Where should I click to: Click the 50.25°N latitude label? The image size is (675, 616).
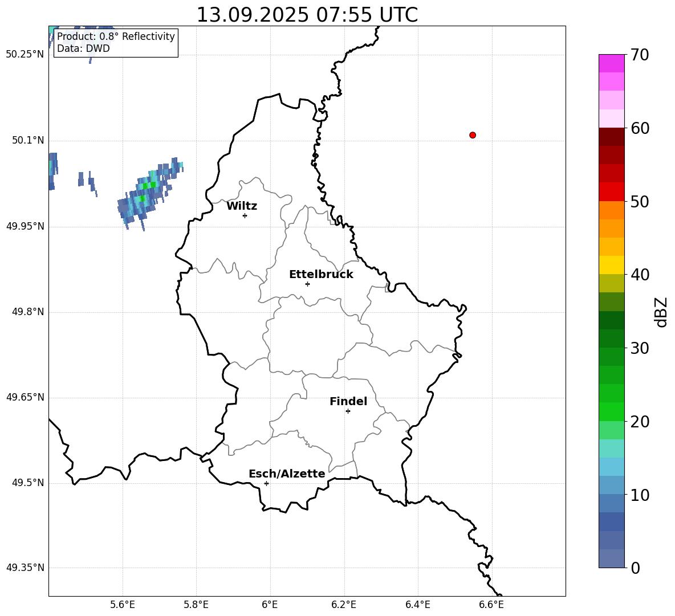click(25, 54)
